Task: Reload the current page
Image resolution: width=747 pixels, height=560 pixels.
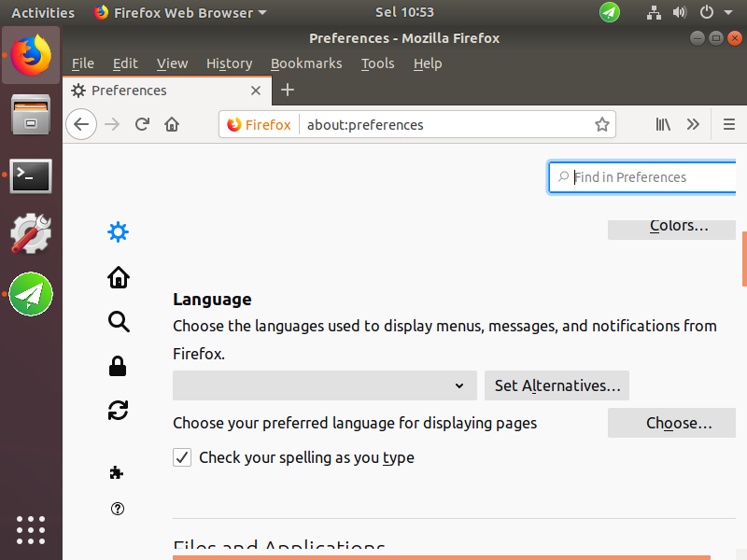Action: point(143,124)
